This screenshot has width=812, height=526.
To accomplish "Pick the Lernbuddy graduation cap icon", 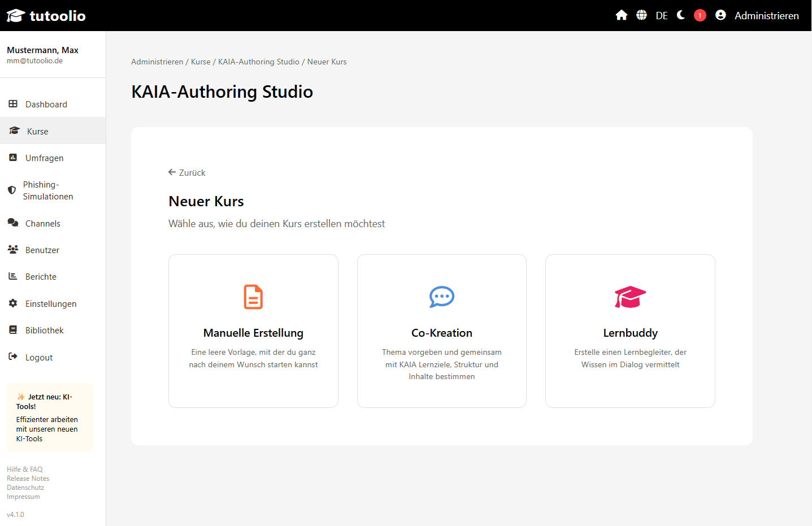I will (x=630, y=297).
